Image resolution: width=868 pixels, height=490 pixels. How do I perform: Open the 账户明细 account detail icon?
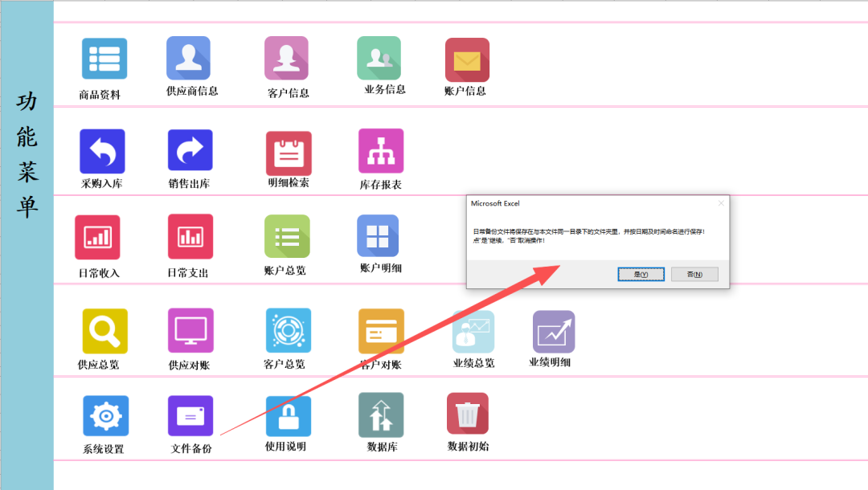378,236
